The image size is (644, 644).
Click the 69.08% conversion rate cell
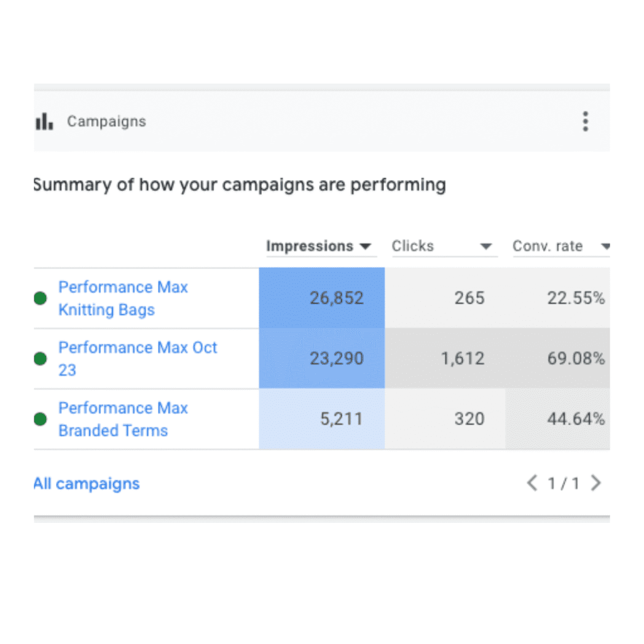(x=576, y=358)
